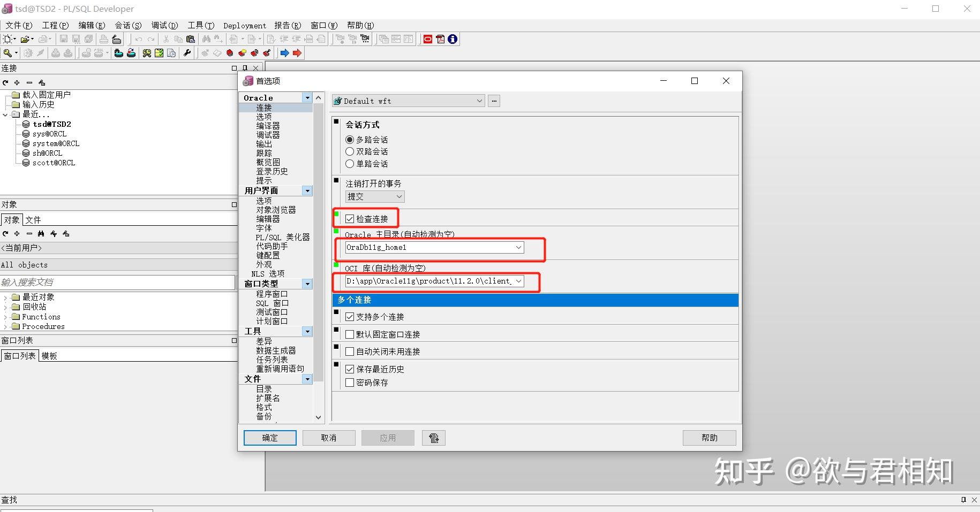Open the 调试(D) menu
Screen dimensions: 980x512
(x=164, y=25)
